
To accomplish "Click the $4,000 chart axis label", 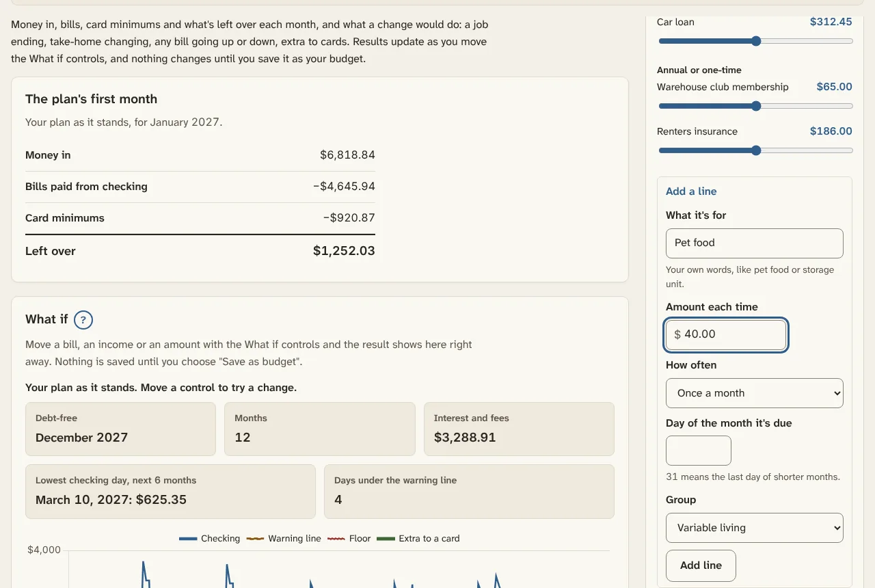I will 44,550.
